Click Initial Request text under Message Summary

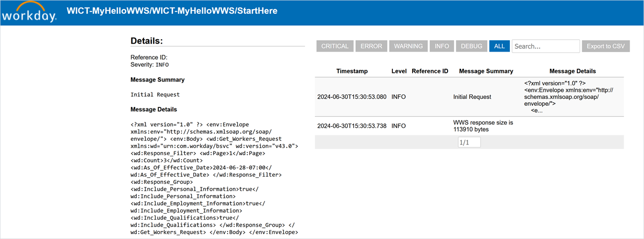pos(155,95)
